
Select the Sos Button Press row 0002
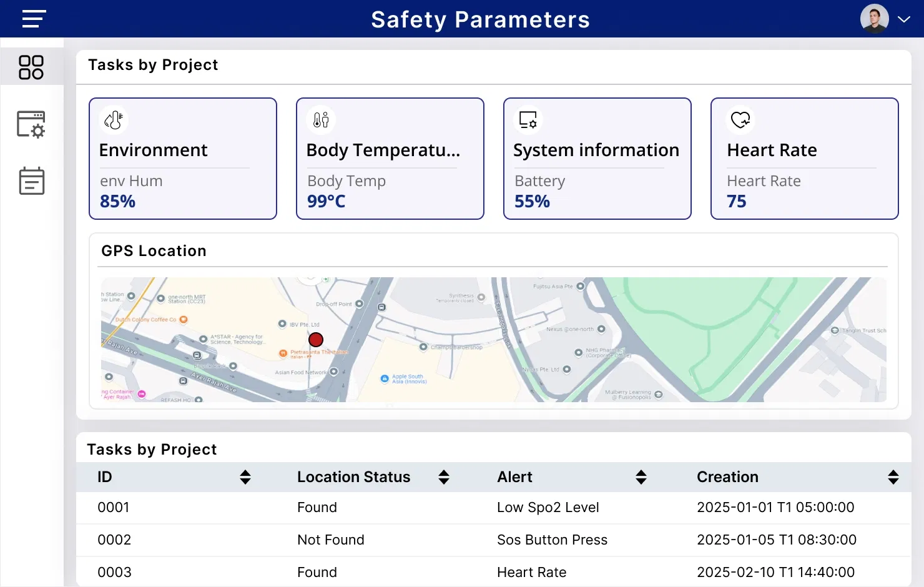click(552, 540)
